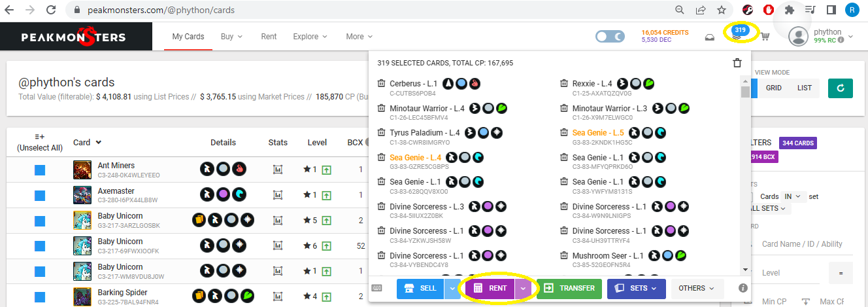The height and width of the screenshot is (307, 868).
Task: Open the stats icon for Ant Miners
Action: click(x=278, y=170)
